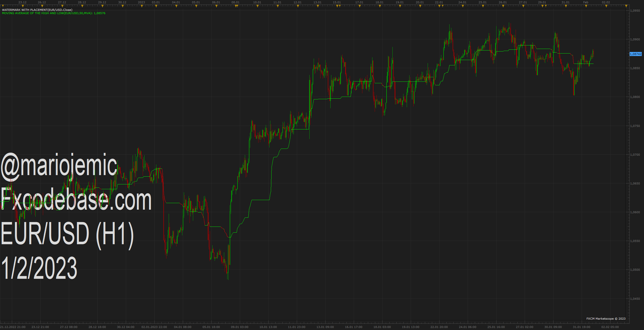Image resolution: width=644 pixels, height=330 pixels.
Task: Click the 1,0850 price axis label
Action: 635,68
